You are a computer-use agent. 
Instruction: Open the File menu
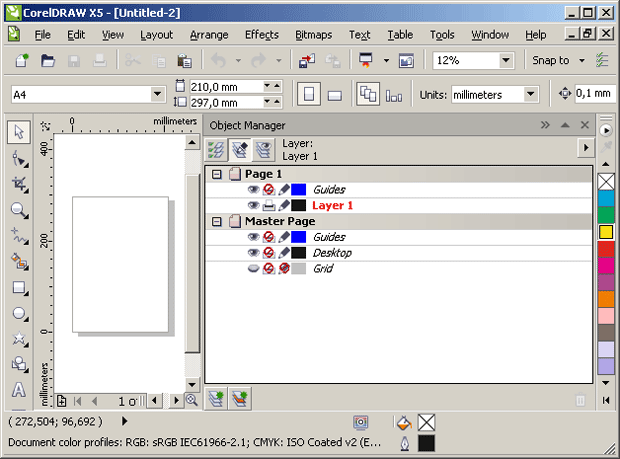(x=42, y=35)
